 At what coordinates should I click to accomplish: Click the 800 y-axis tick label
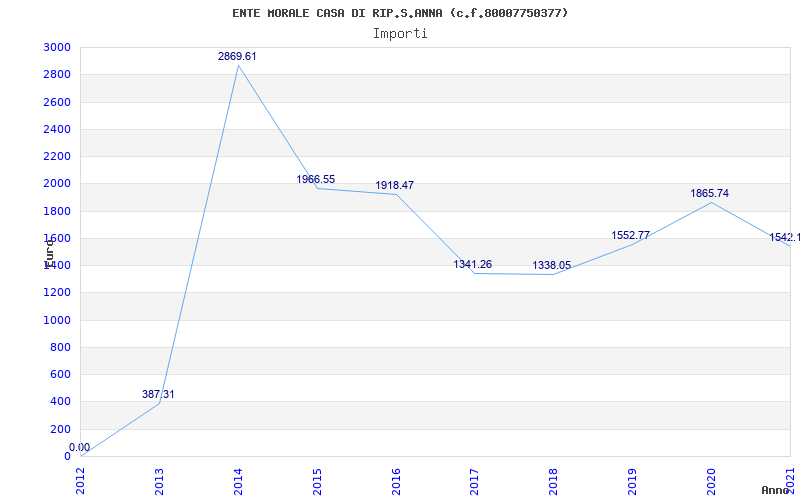point(60,347)
